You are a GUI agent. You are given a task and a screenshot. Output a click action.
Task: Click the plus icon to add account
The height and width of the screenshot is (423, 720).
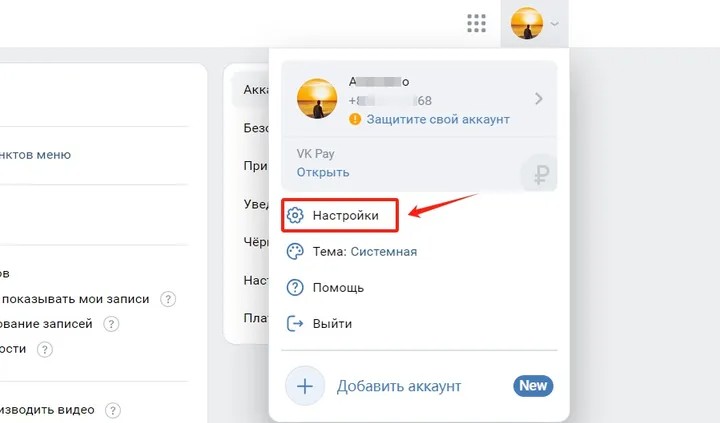305,386
